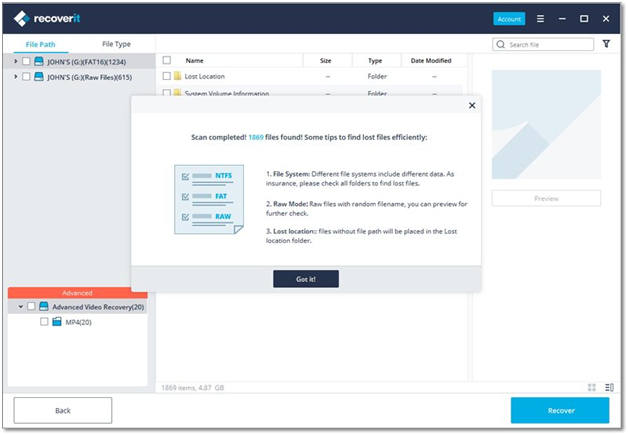Expand the JOHN'S (G:)(FAT16)(1234) tree node
Viewport: 628px width, 435px height.
point(15,61)
